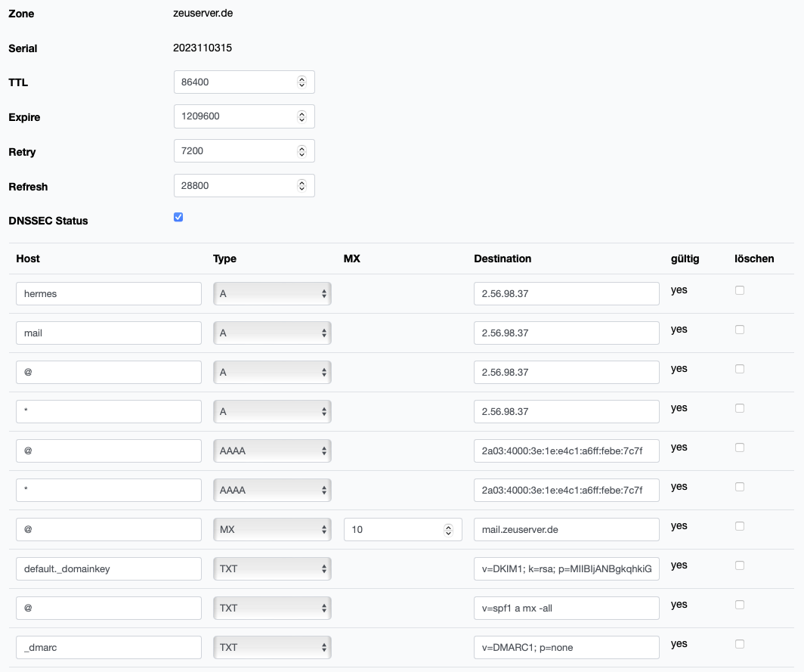Click the mail host name field
Screen dimensions: 804x672
click(109, 333)
